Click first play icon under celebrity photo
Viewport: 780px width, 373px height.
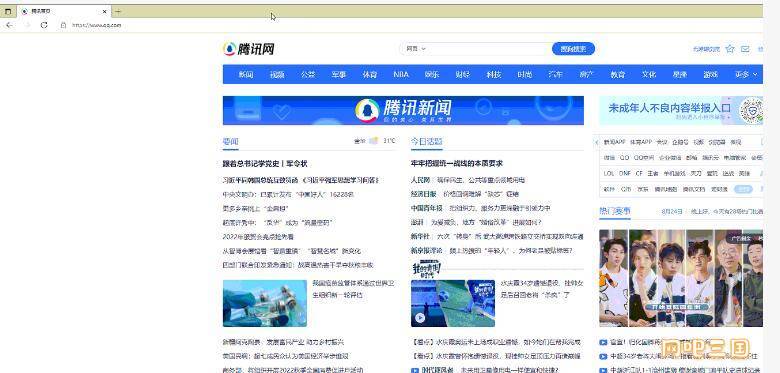point(603,342)
